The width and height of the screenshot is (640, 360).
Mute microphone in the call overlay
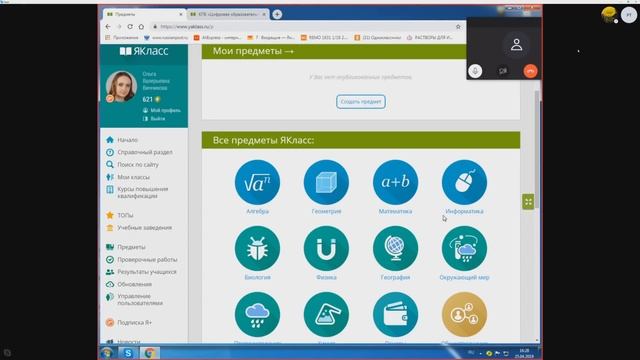coord(475,71)
